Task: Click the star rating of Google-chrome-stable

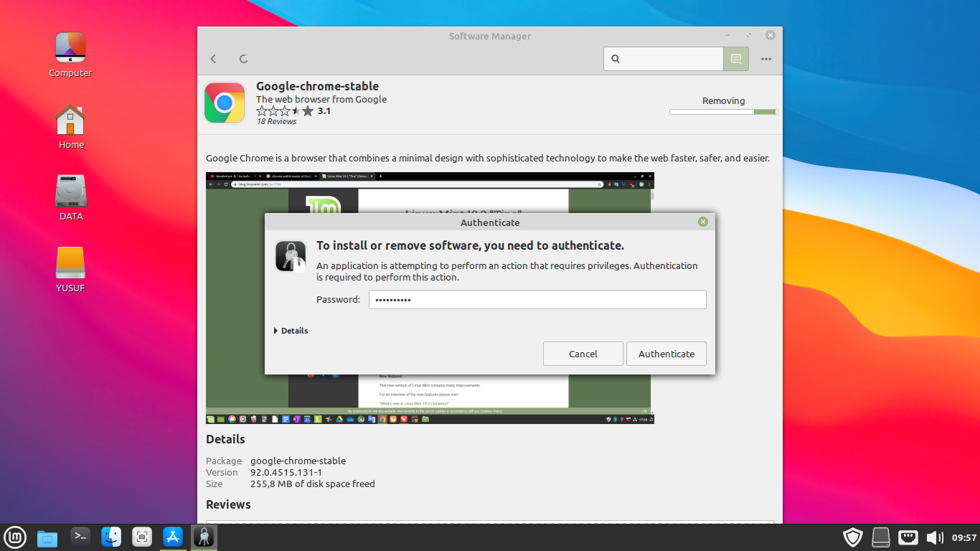Action: click(x=285, y=111)
